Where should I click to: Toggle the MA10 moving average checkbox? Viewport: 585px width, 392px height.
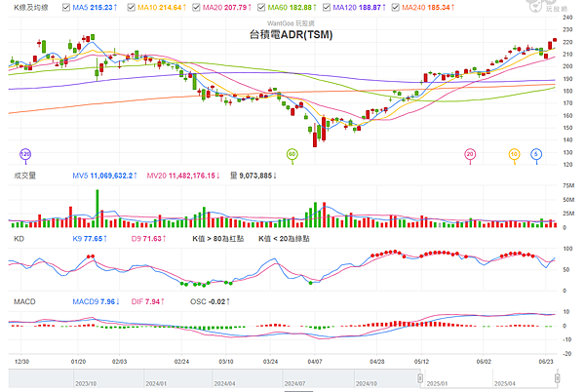[131, 8]
